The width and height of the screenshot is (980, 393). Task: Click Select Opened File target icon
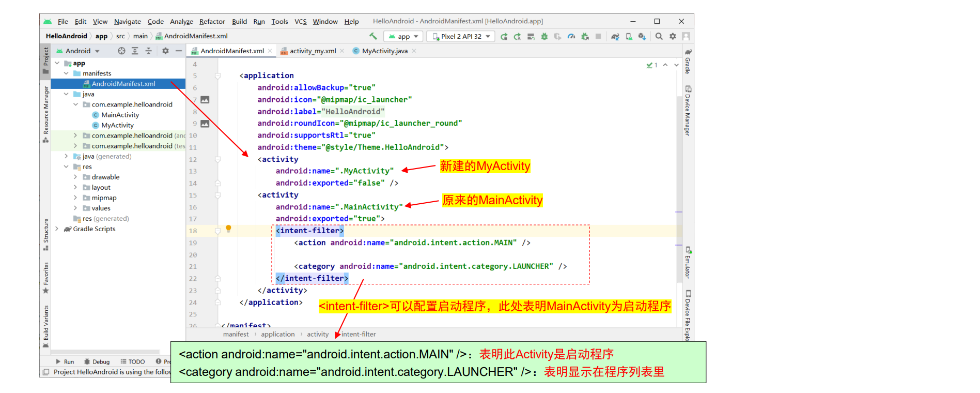(121, 51)
